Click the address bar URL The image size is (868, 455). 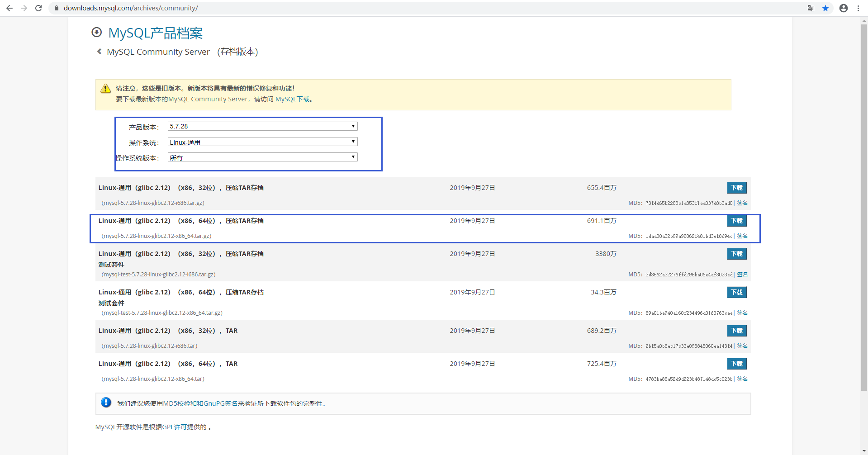click(x=131, y=8)
